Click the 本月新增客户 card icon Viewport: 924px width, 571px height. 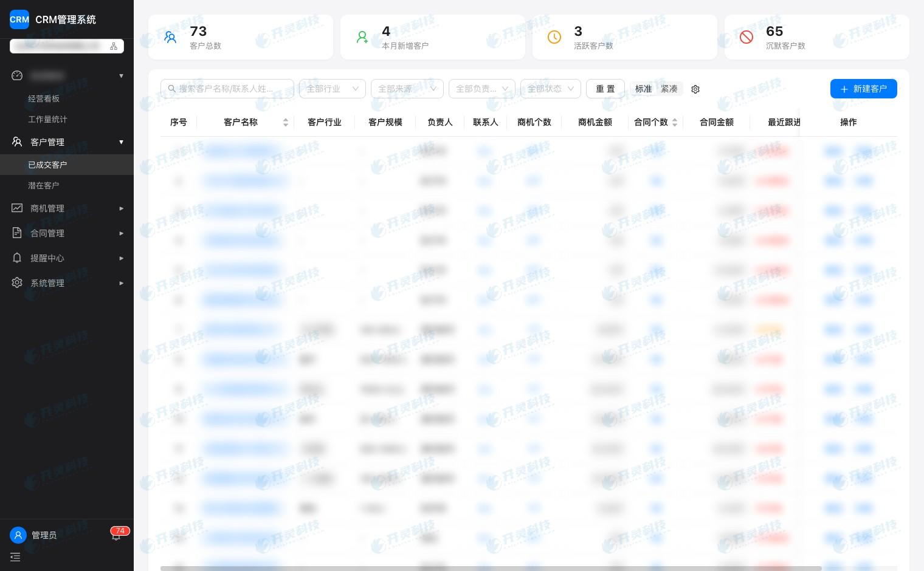[x=362, y=37]
